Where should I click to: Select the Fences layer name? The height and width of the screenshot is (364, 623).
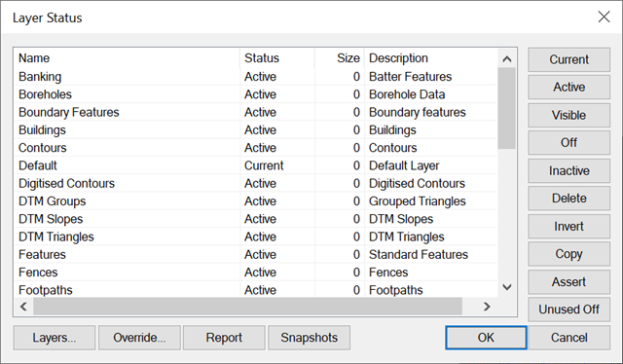pyautogui.click(x=38, y=273)
